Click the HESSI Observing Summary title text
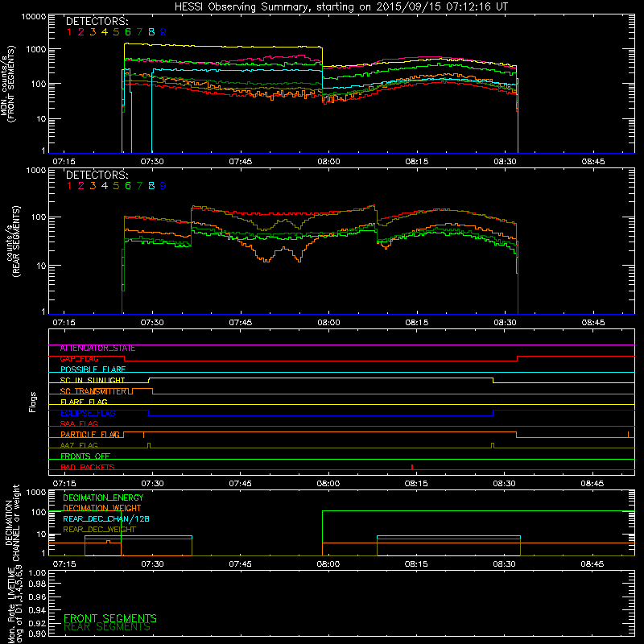Screen dimensions: 644x644 341,7
